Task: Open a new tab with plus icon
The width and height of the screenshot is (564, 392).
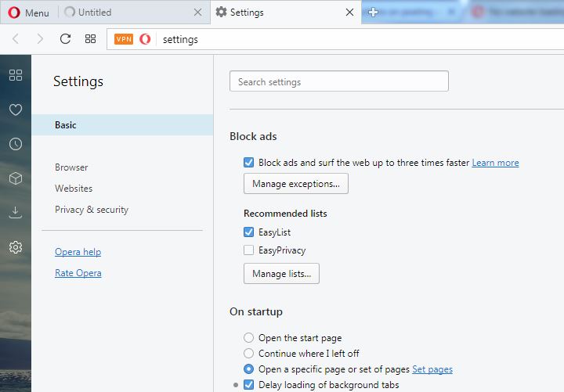Action: click(373, 13)
